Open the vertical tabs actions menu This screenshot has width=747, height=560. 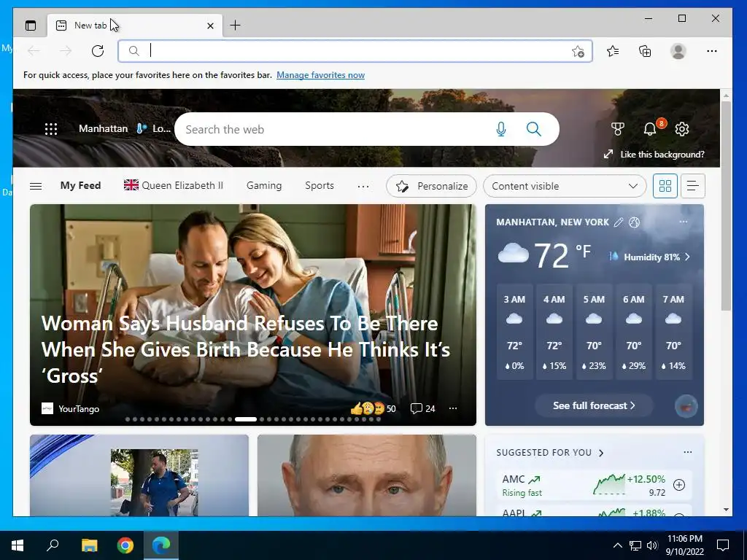31,26
